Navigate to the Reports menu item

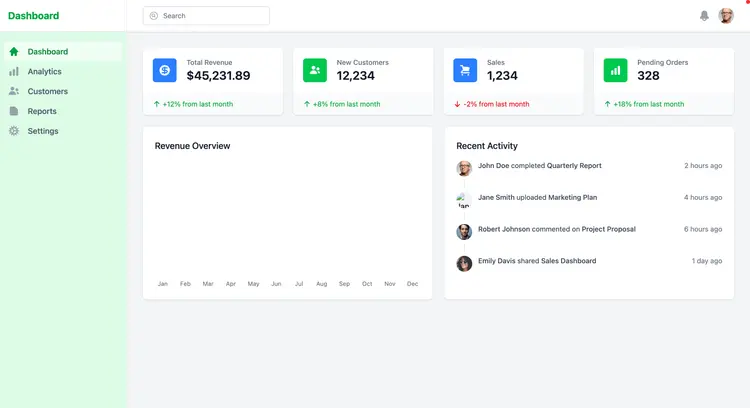[63, 111]
